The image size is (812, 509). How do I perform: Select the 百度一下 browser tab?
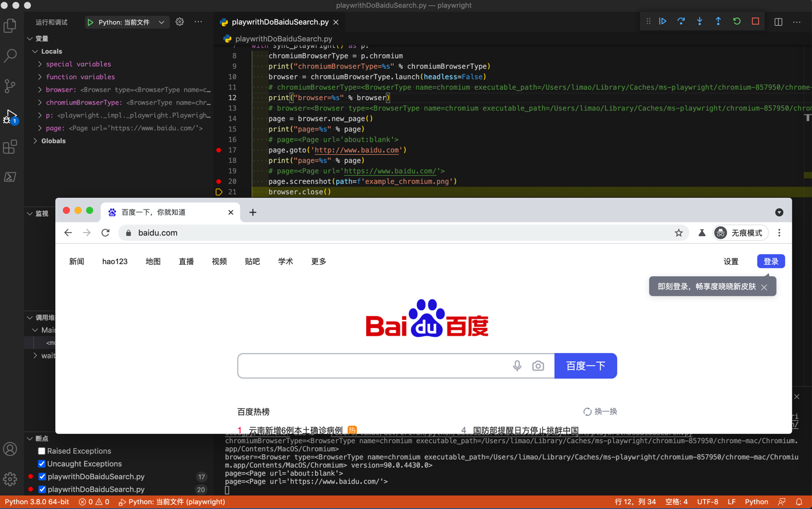click(x=170, y=212)
